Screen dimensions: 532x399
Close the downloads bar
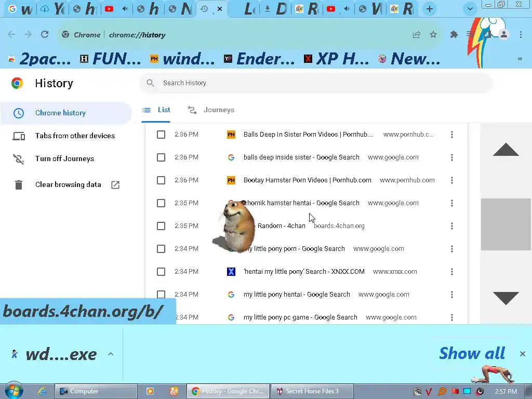pos(523,354)
